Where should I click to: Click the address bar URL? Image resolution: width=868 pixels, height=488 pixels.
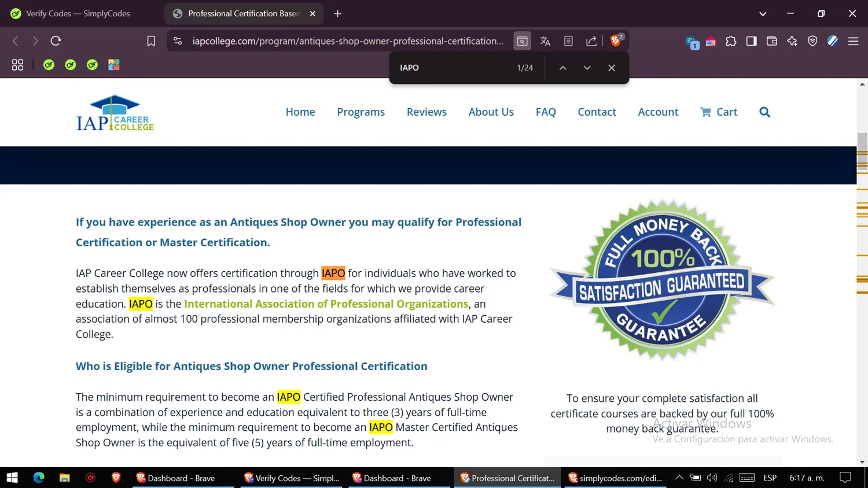pyautogui.click(x=348, y=41)
